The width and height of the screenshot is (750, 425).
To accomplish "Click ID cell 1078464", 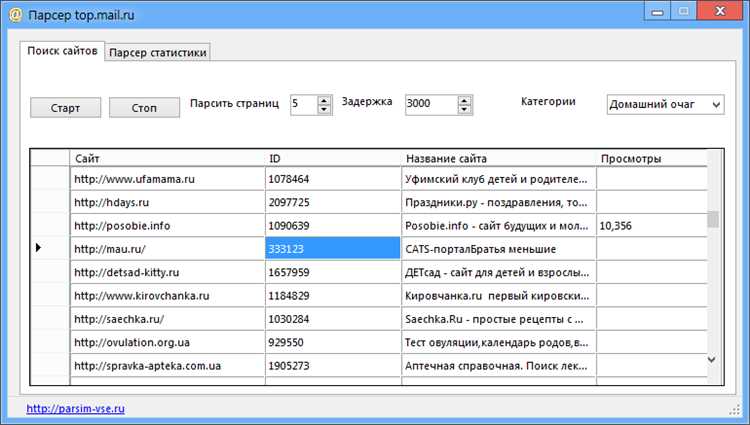I will [x=333, y=179].
